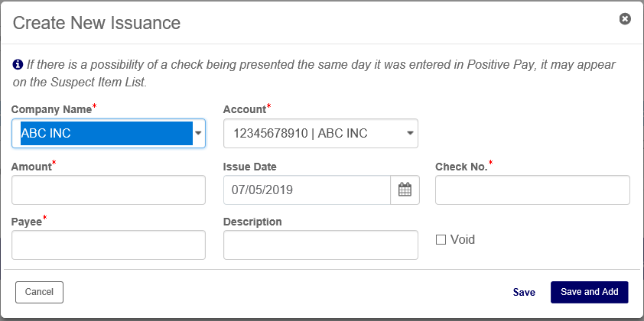The image size is (644, 321).
Task: Tick the Void checkbox
Action: (x=441, y=240)
